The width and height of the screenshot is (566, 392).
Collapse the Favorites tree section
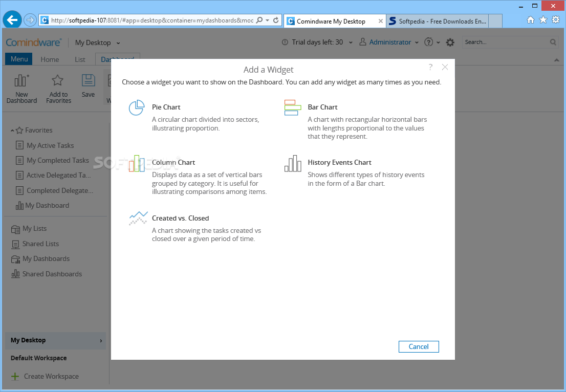pos(12,130)
